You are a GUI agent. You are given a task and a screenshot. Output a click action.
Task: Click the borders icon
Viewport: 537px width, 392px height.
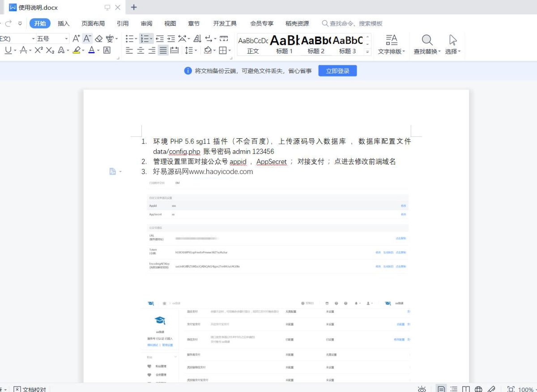223,51
